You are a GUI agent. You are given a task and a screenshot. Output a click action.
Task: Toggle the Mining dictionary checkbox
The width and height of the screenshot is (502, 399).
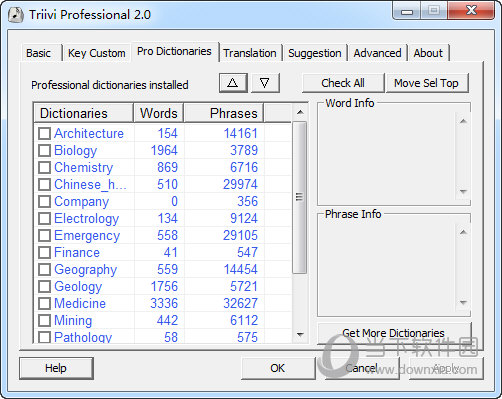coord(44,320)
